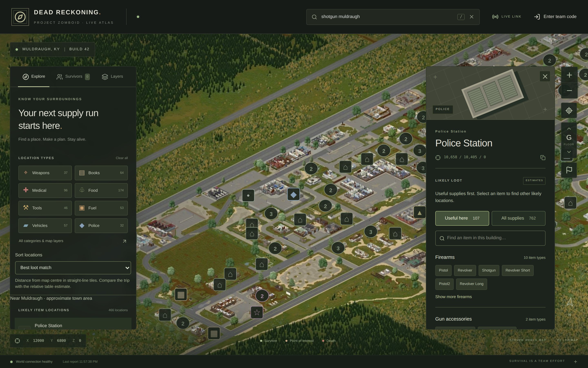This screenshot has width=588, height=368.
Task: Toggle the Police location type filter
Action: 101,226
